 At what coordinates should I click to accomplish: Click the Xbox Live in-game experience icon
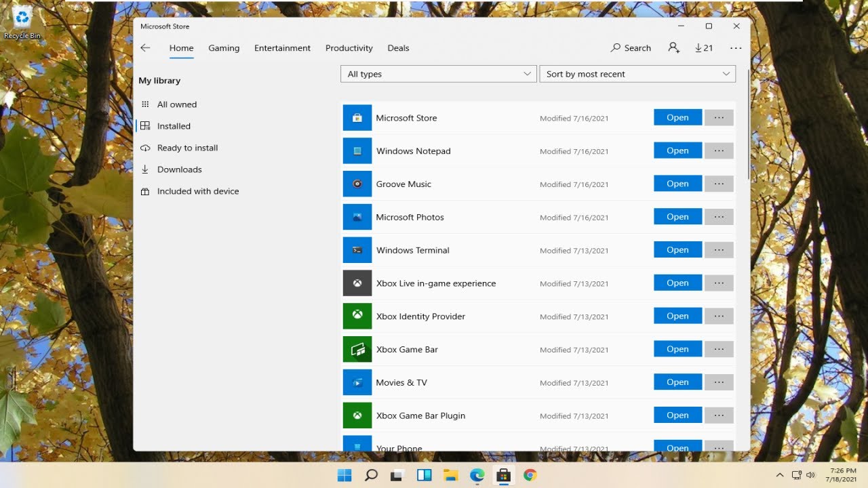[357, 283]
